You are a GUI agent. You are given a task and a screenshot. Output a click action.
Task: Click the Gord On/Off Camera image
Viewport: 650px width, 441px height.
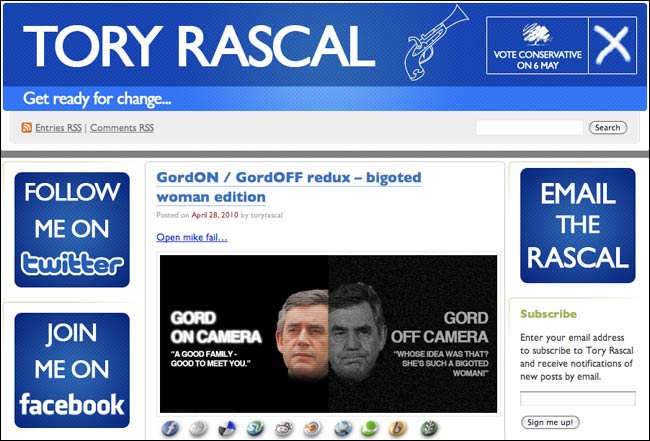pos(328,334)
